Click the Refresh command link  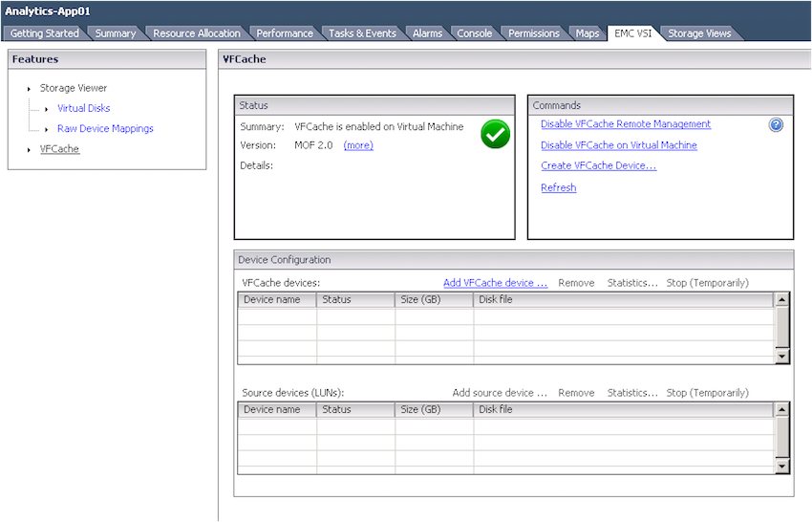[558, 187]
